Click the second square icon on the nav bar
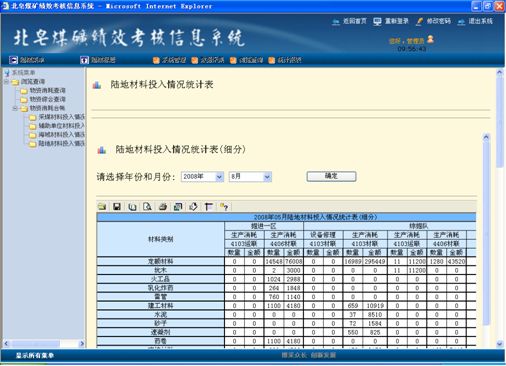 point(84,60)
